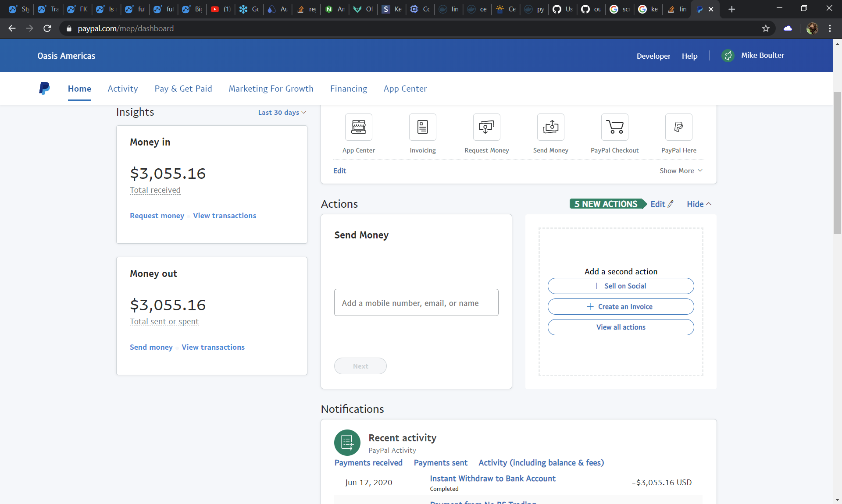842x504 pixels.
Task: Click the Developer link
Action: pyautogui.click(x=653, y=56)
